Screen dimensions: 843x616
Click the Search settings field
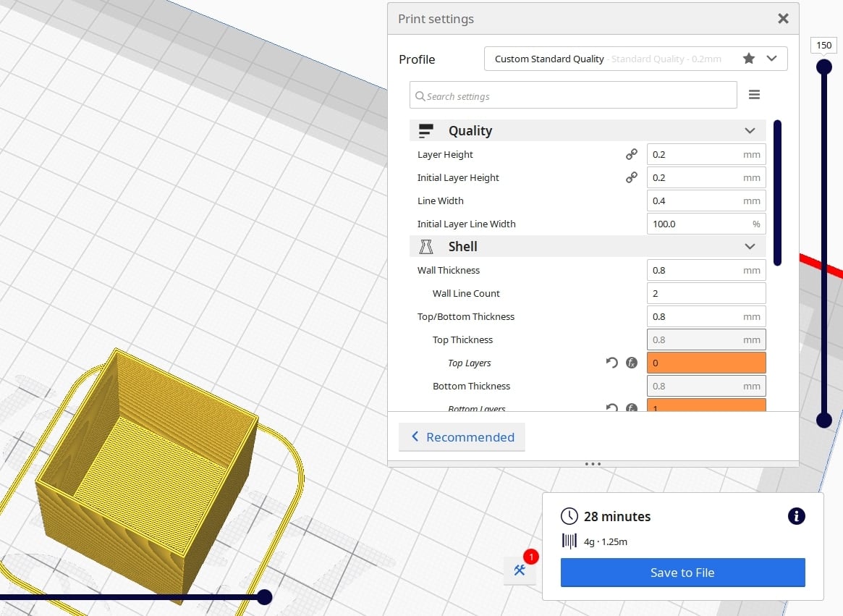click(573, 96)
